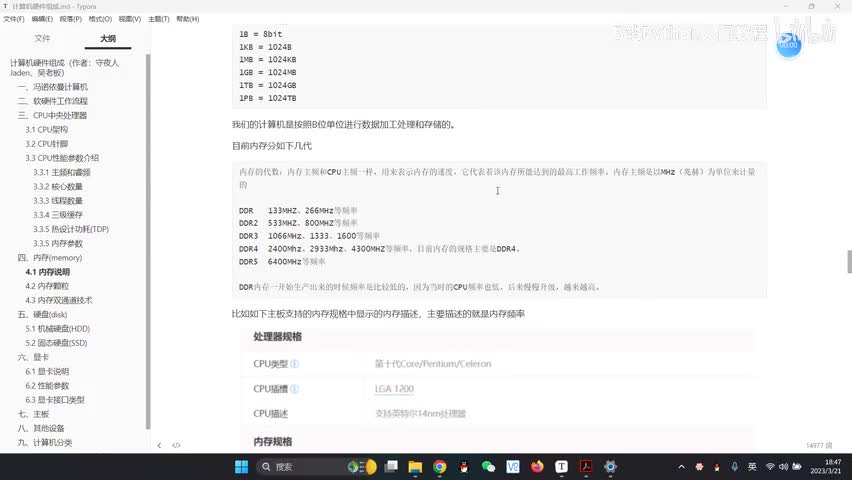
Task: Open Google Chrome from the taskbar
Action: [x=440, y=466]
